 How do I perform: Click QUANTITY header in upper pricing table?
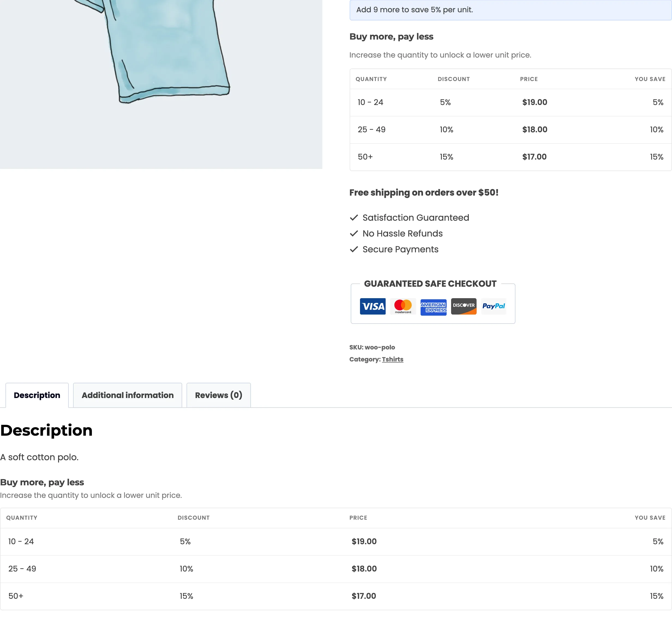click(371, 79)
